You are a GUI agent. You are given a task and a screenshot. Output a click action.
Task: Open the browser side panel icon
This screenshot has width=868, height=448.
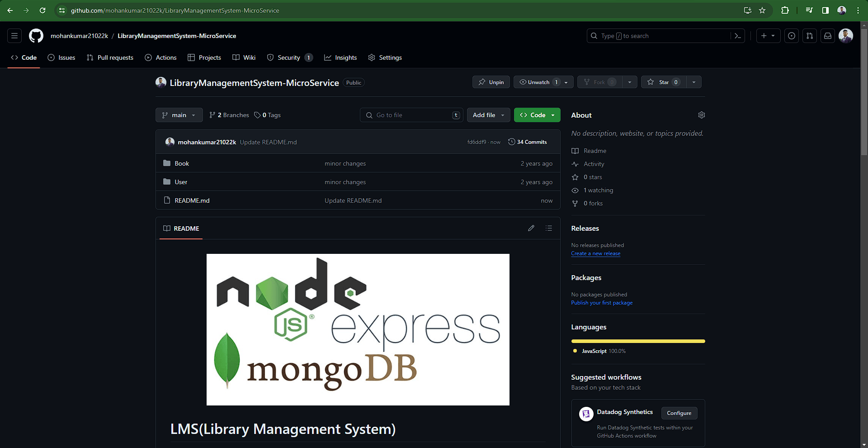[826, 10]
